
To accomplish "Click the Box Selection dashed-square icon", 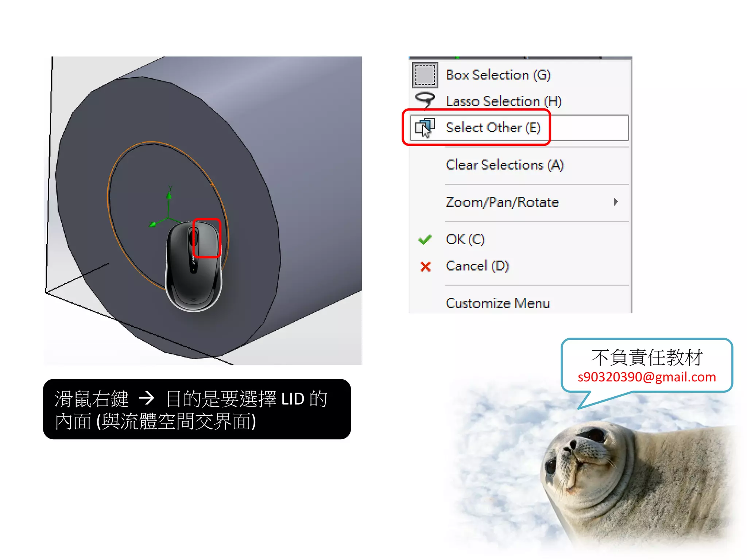I will [x=425, y=75].
